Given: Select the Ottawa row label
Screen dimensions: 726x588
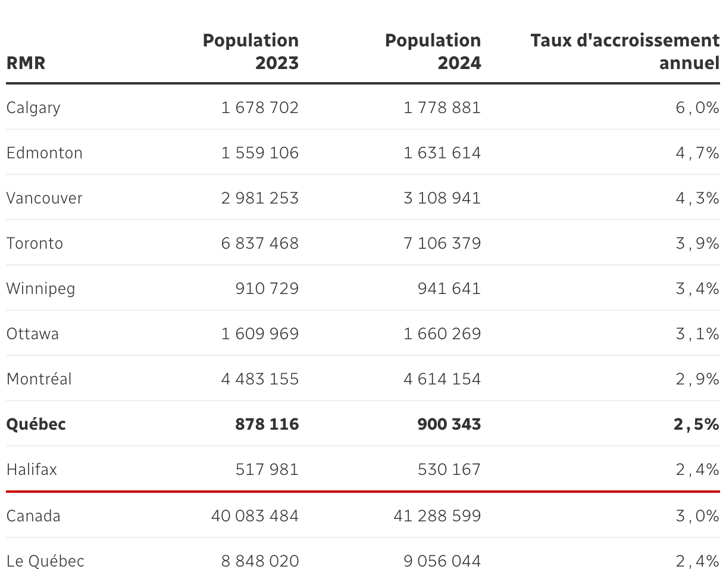Looking at the screenshot, I should [33, 334].
